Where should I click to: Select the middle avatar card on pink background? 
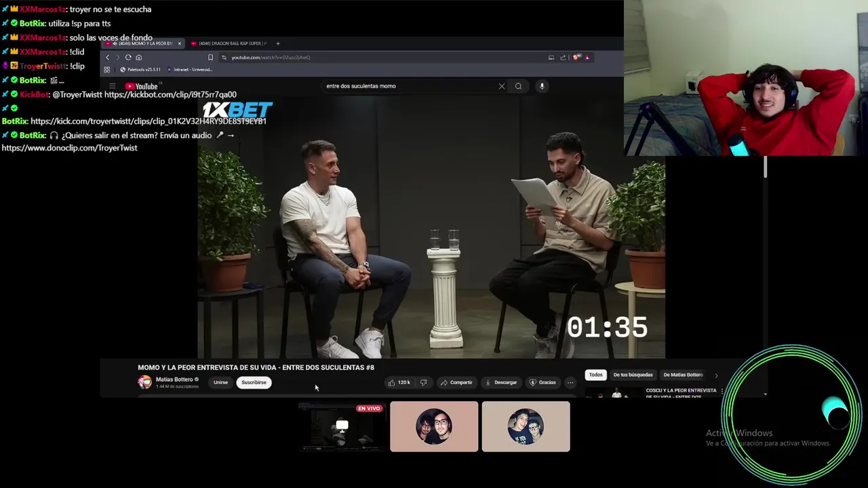coord(434,426)
